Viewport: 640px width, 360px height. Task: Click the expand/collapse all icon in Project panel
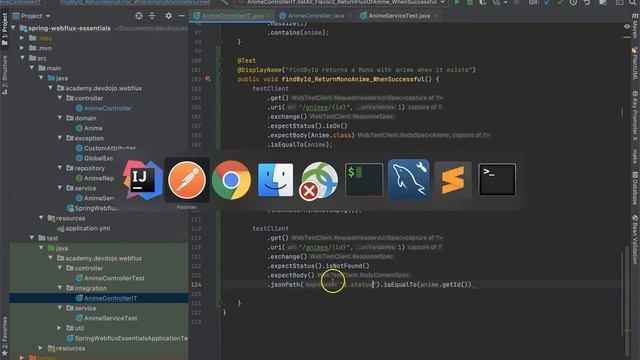coord(152,16)
